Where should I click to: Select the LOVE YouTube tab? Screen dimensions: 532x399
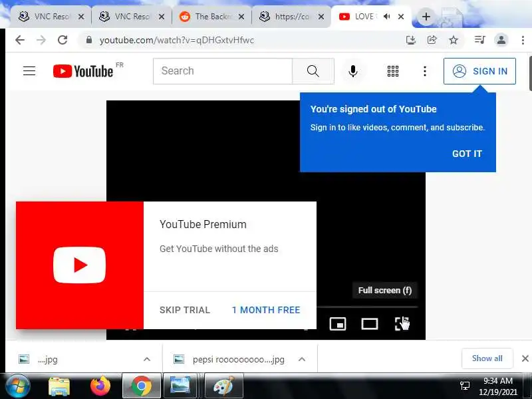tap(364, 16)
